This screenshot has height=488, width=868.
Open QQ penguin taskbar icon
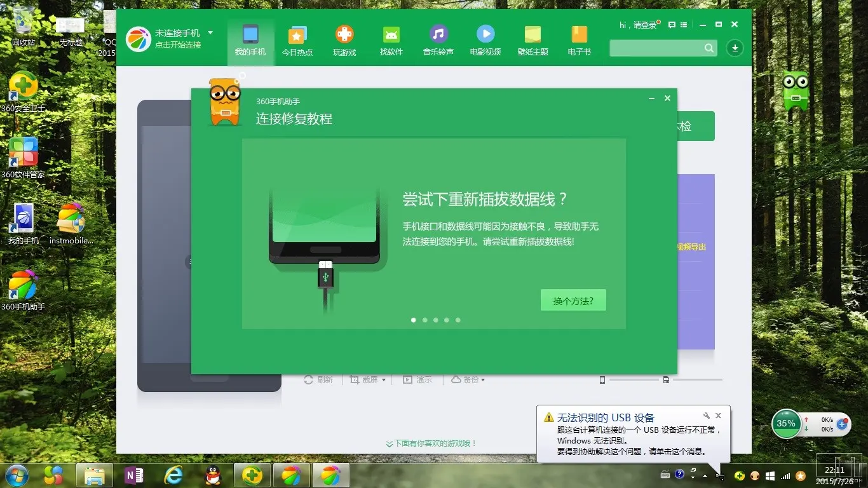(213, 475)
